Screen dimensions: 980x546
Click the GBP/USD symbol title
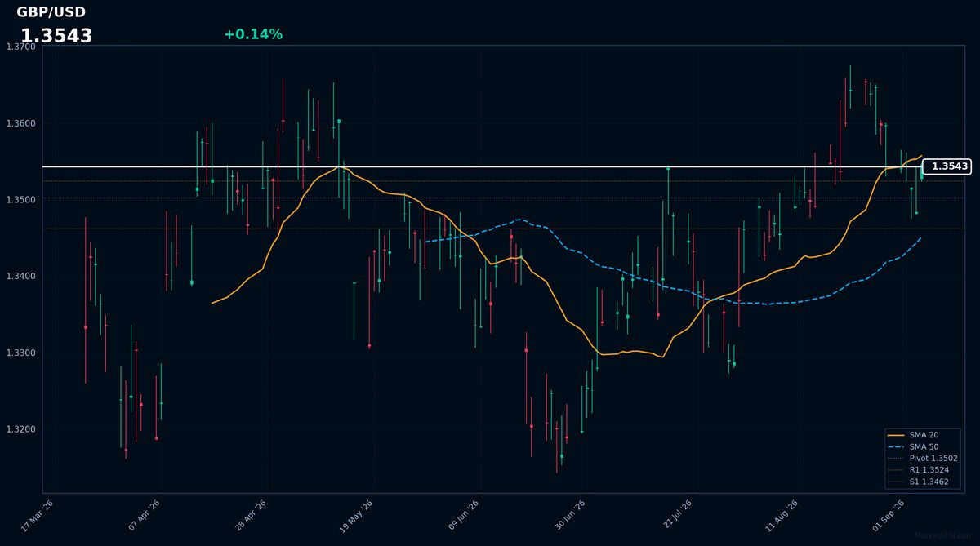point(51,12)
